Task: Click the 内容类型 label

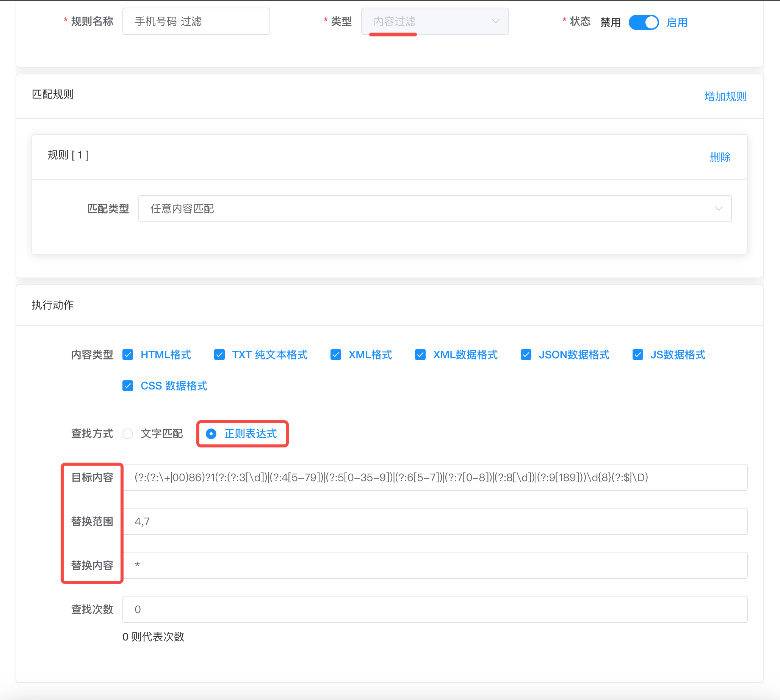Action: 92,355
